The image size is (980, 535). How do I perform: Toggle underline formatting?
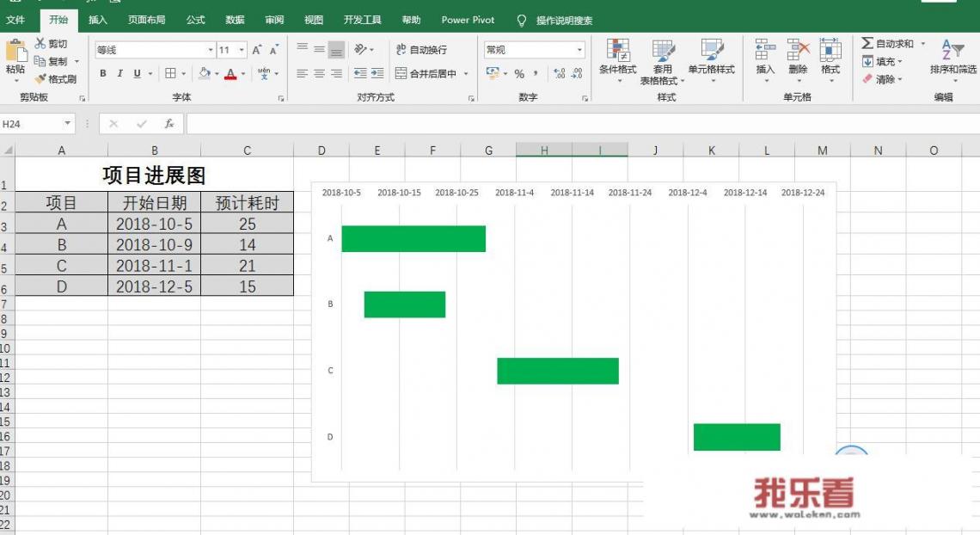coord(137,74)
